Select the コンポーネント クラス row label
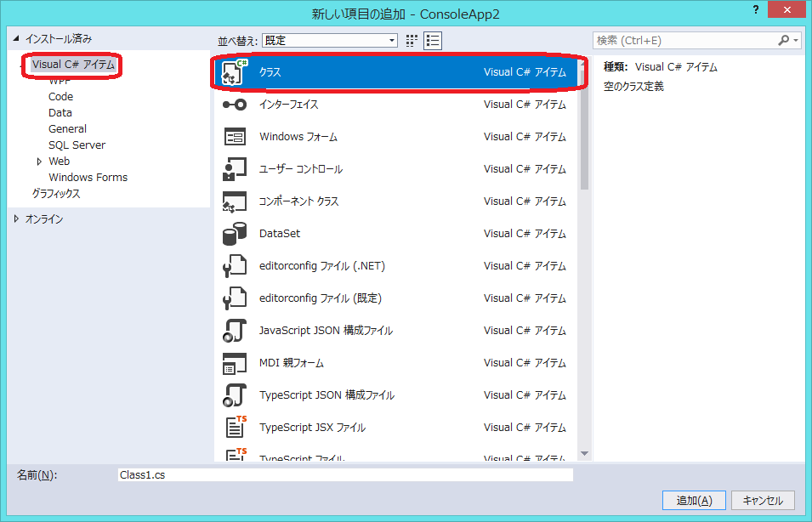 click(x=298, y=201)
